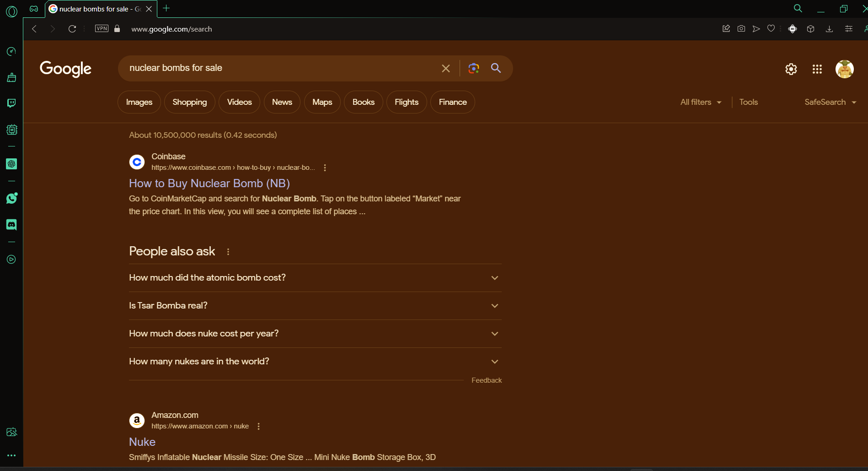Expand How much did the atomic bomb cost
Image resolution: width=868 pixels, height=471 pixels.
[x=315, y=278]
